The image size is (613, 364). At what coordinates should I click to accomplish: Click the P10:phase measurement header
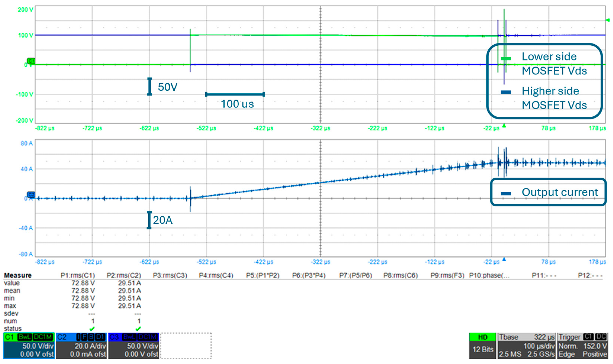[489, 275]
